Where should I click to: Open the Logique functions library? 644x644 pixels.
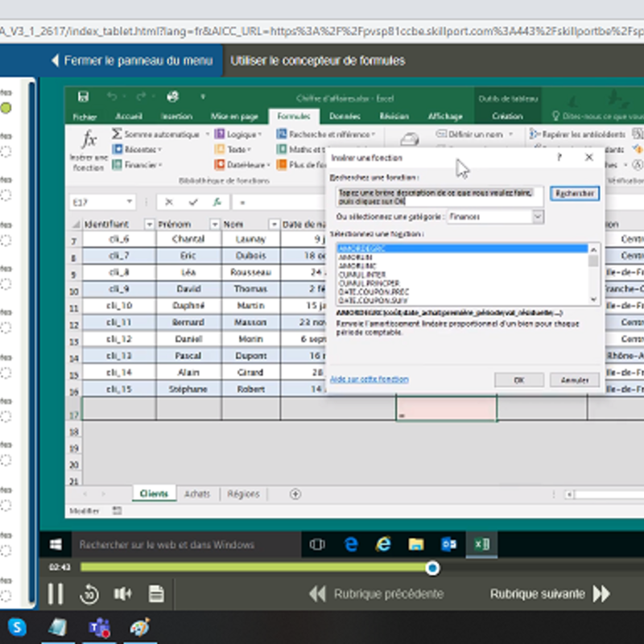(237, 134)
